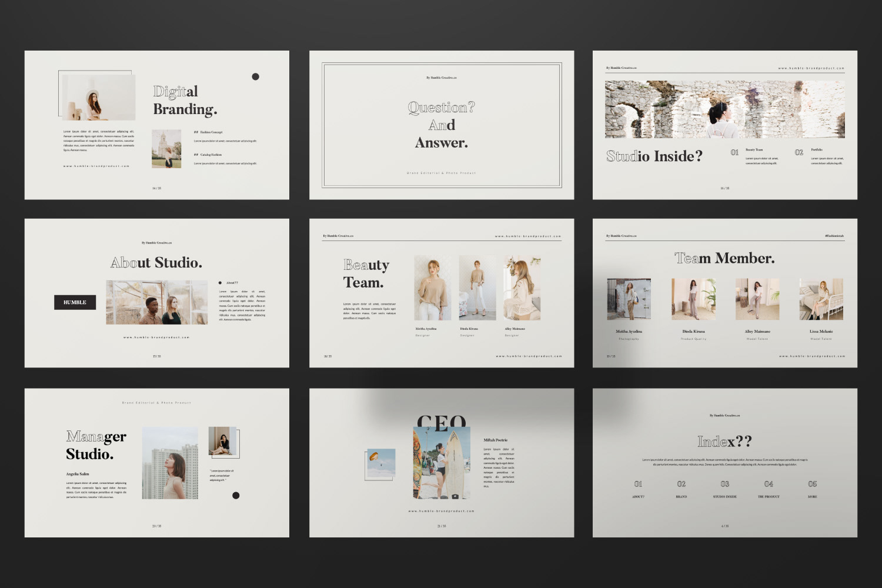882x588 pixels.
Task: Select Meitha Ayudina's photo on Beauty Team slide
Action: pos(433,288)
